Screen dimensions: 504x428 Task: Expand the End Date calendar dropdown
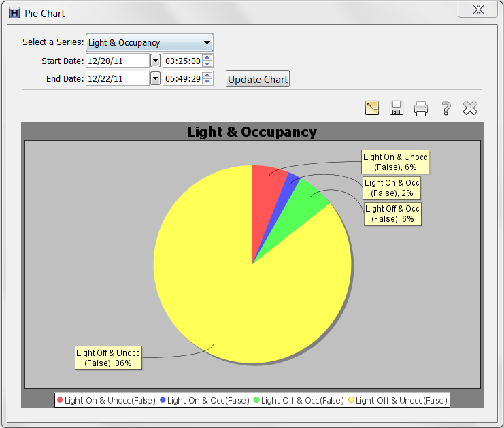click(x=155, y=78)
